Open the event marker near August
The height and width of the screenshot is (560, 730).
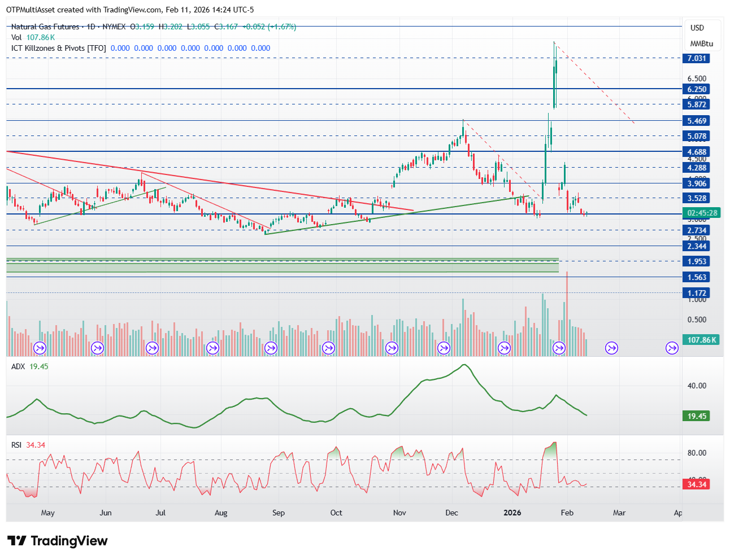[212, 348]
